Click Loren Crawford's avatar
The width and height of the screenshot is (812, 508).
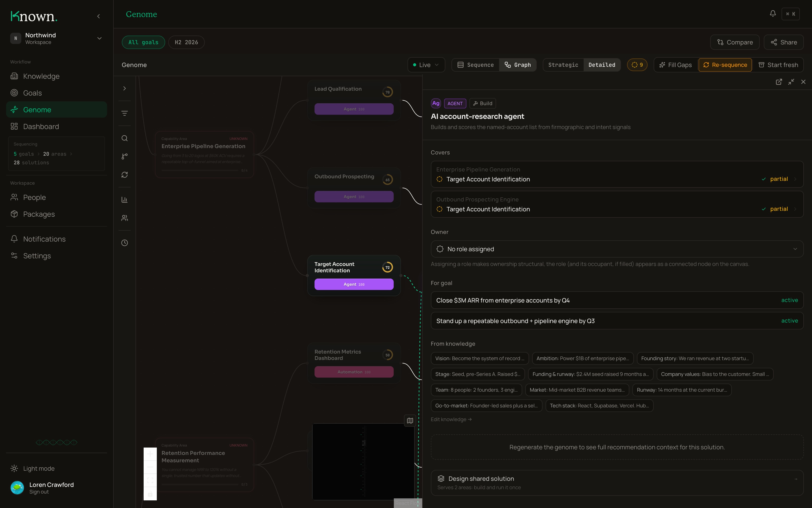[x=17, y=487]
